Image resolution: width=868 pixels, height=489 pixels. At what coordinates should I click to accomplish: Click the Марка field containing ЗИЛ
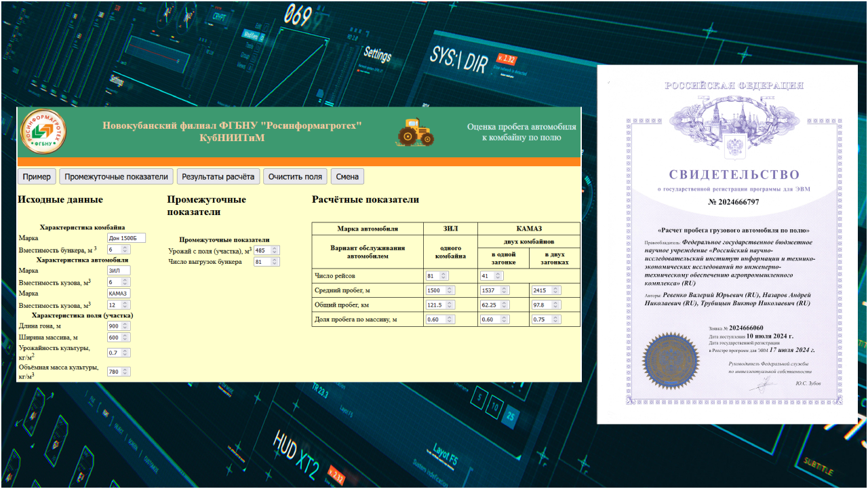119,271
